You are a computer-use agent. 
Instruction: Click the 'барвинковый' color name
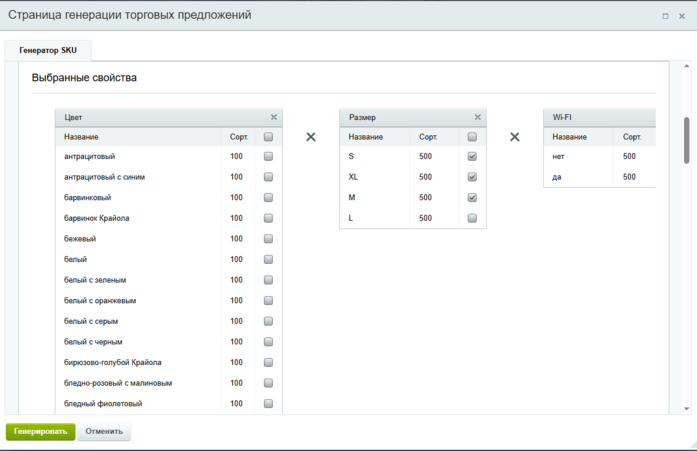(x=88, y=197)
